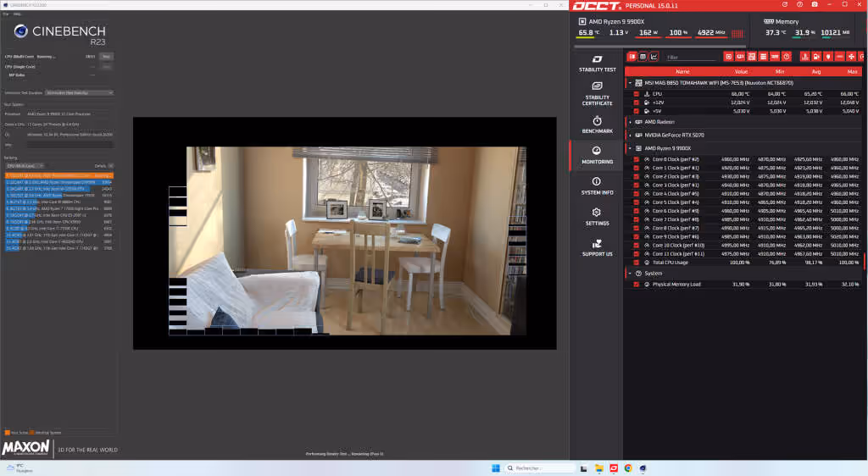The width and height of the screenshot is (868, 476).
Task: Uncheck the Core 0 Clock sensor checkbox
Action: coord(637,159)
